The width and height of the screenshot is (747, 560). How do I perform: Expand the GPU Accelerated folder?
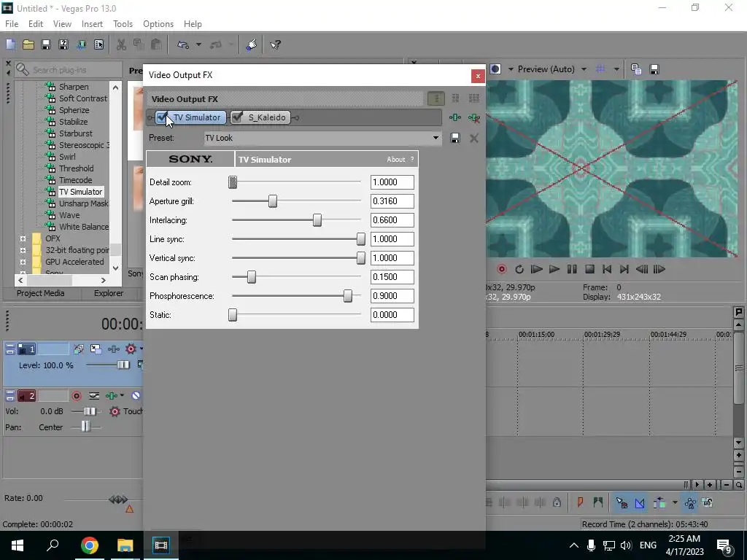[23, 262]
